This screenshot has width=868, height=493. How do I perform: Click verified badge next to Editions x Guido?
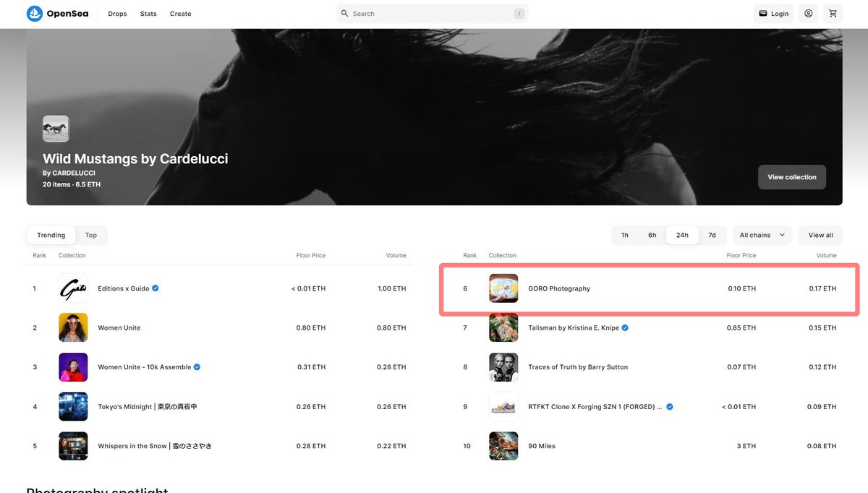(x=156, y=288)
